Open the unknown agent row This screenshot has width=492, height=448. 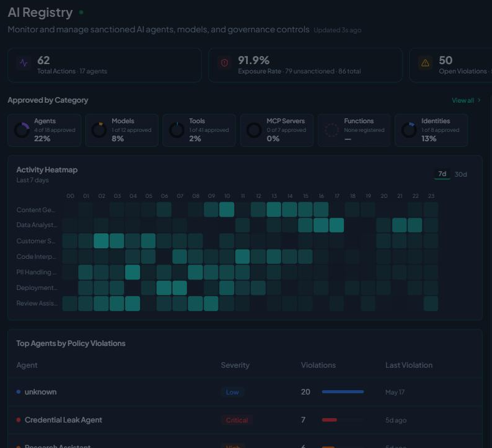tap(245, 392)
